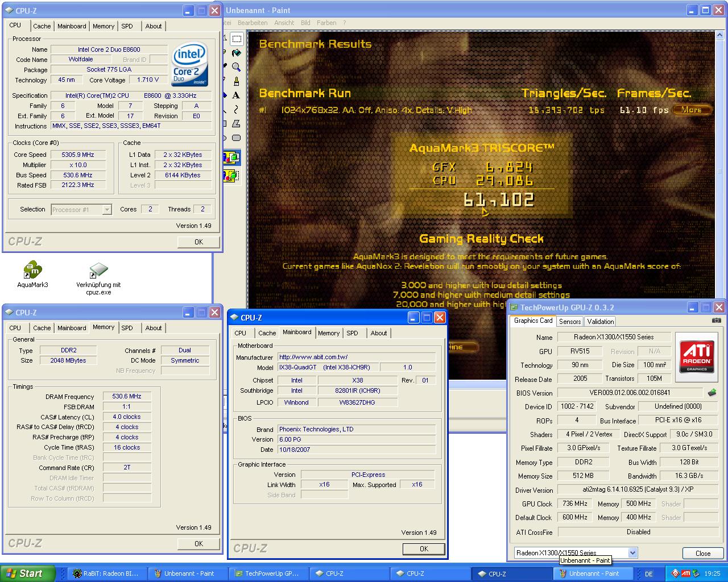Open Cache tab in mainboard CPU-Z window

[267, 333]
